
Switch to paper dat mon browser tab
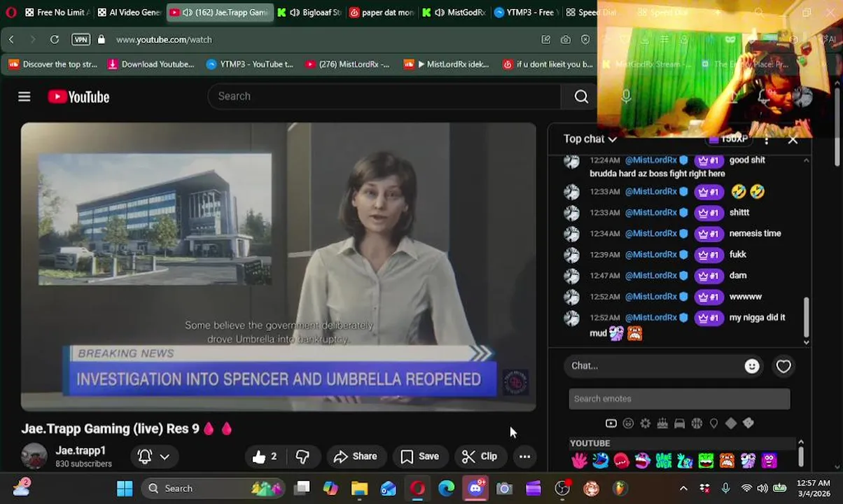click(382, 12)
